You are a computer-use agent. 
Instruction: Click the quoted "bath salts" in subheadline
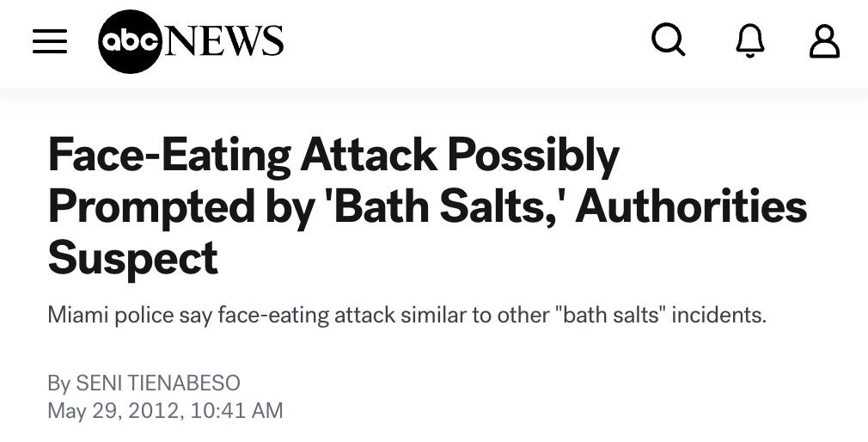coord(614,315)
